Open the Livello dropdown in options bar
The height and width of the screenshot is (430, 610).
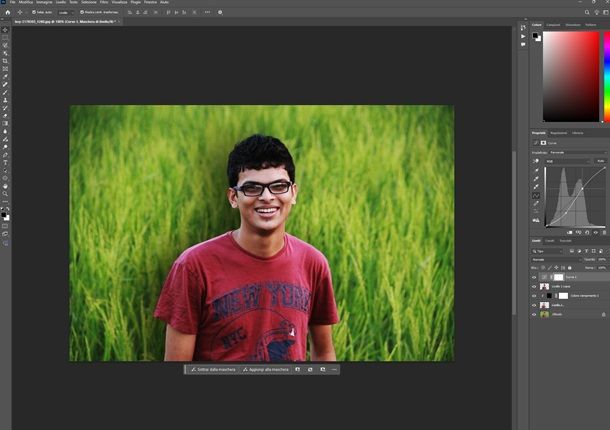point(66,12)
